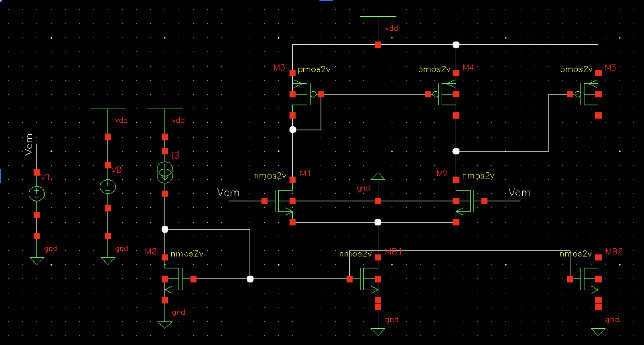Click the M3 instance name label
The height and width of the screenshot is (345, 644).
pos(279,68)
